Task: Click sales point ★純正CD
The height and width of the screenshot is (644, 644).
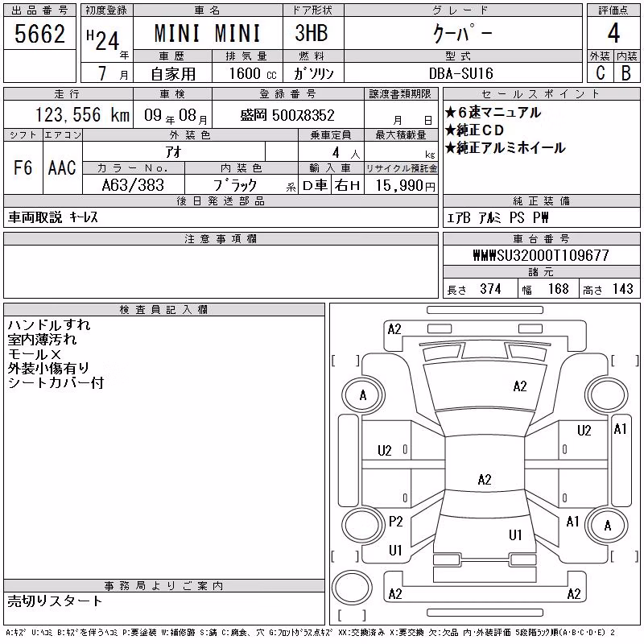Action: [x=474, y=130]
